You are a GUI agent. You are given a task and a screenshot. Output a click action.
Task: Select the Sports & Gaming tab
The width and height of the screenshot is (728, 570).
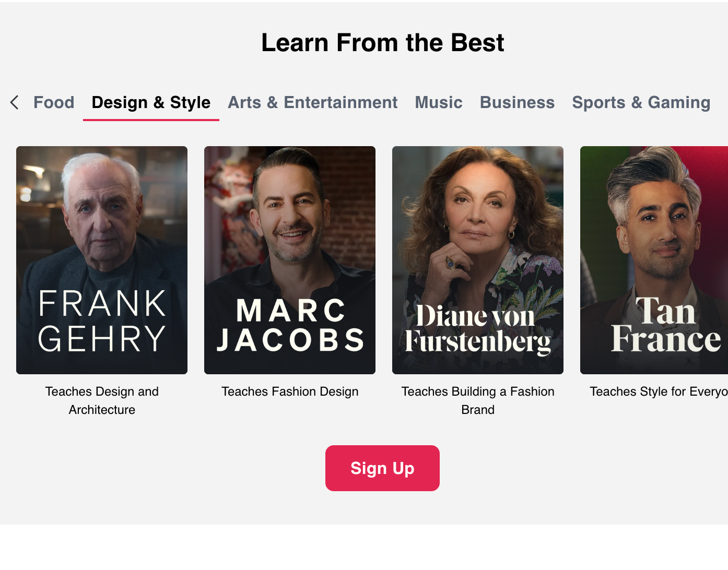641,102
